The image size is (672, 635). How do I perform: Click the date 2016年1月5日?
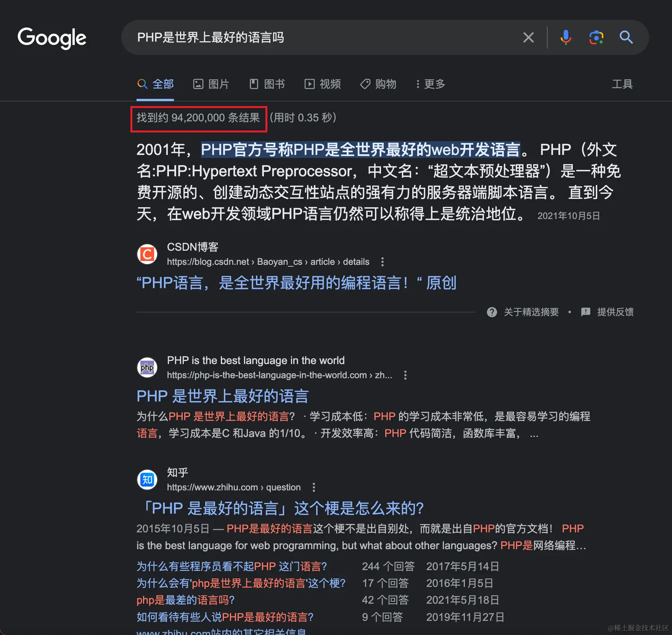pos(460,583)
